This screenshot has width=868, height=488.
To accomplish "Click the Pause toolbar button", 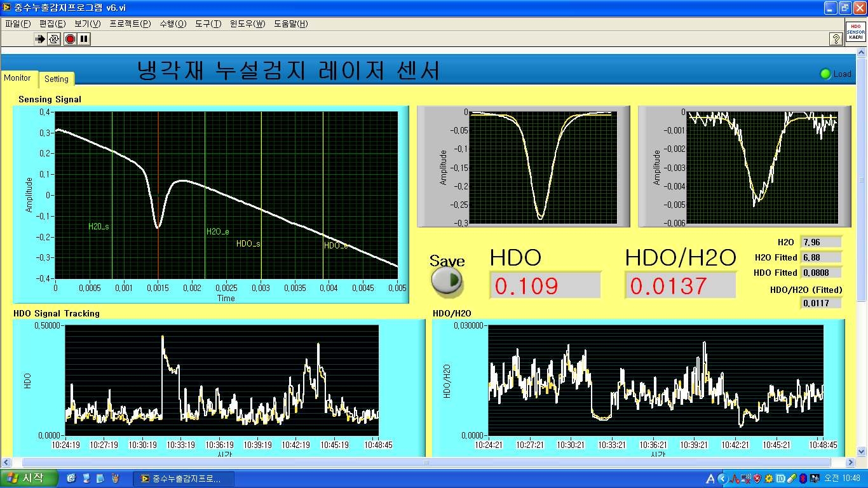I will click(x=84, y=39).
